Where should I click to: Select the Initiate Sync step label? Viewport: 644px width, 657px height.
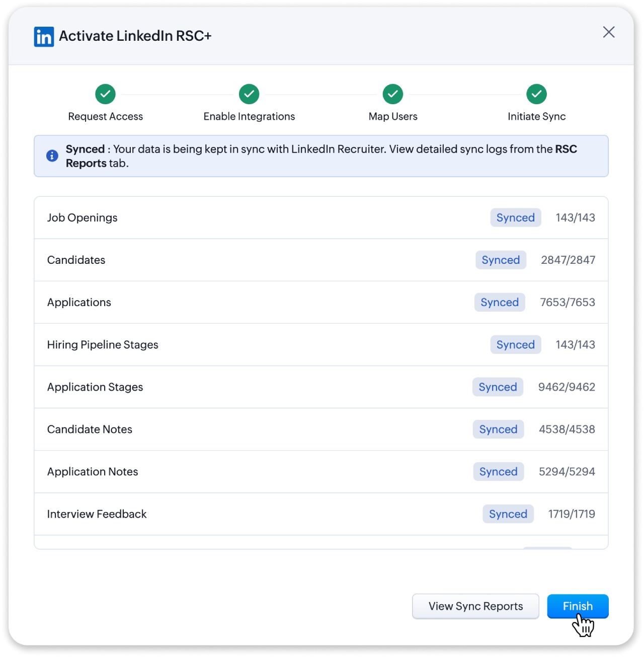[x=537, y=116]
